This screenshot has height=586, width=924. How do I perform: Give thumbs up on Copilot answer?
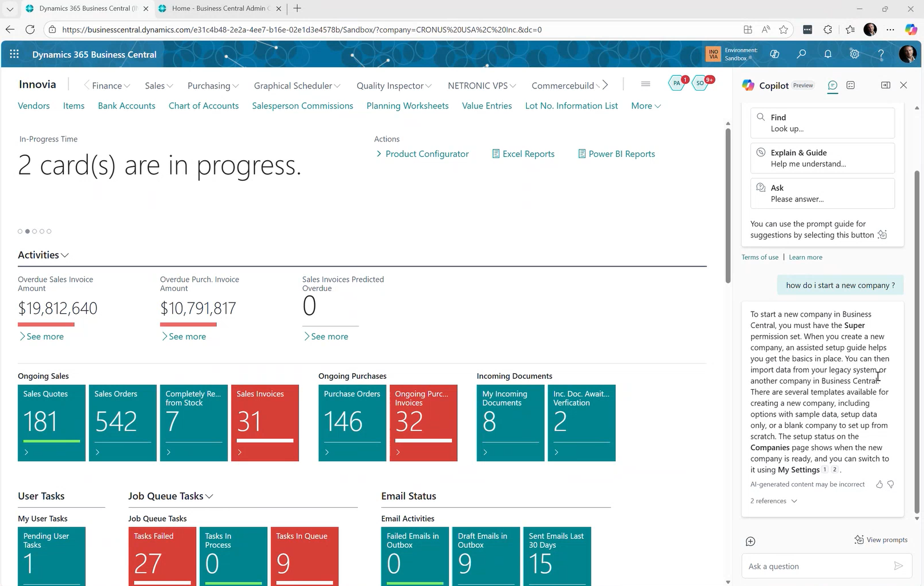[x=879, y=484]
